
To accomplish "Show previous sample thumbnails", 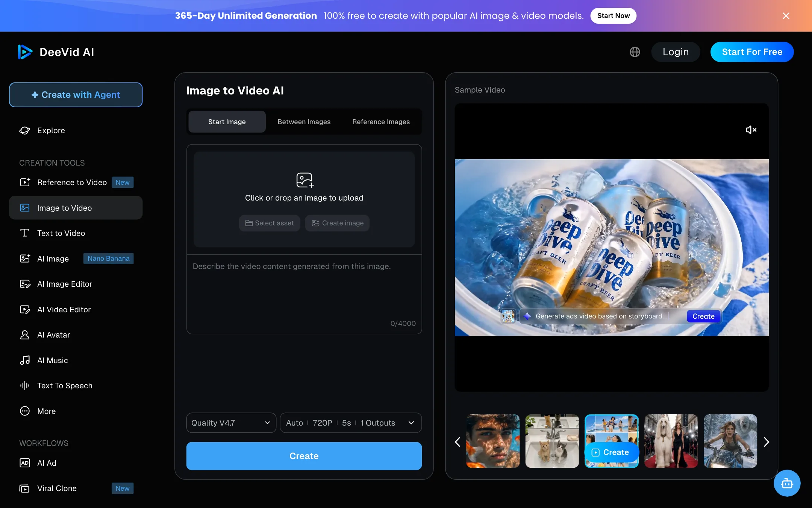I will point(458,442).
